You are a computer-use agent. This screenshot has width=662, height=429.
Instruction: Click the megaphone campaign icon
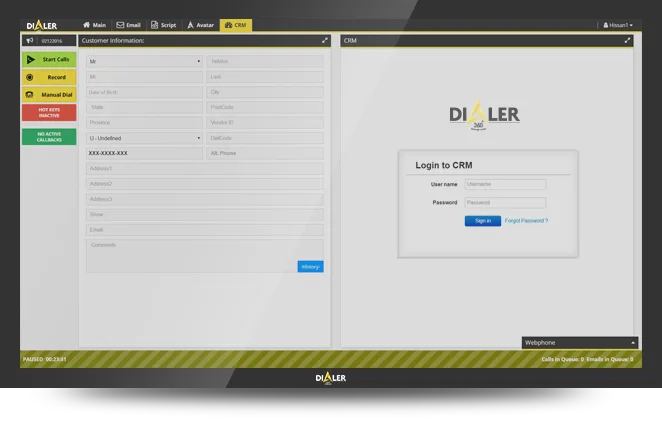[30, 41]
